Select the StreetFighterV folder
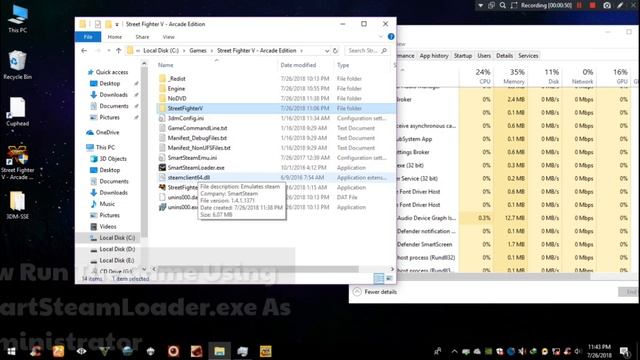Screen dimensions: 640x360 pos(185,108)
